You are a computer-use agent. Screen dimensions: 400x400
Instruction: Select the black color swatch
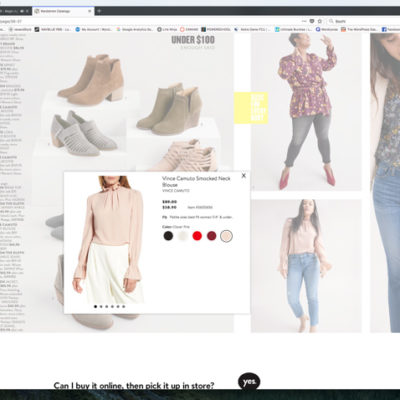click(168, 236)
